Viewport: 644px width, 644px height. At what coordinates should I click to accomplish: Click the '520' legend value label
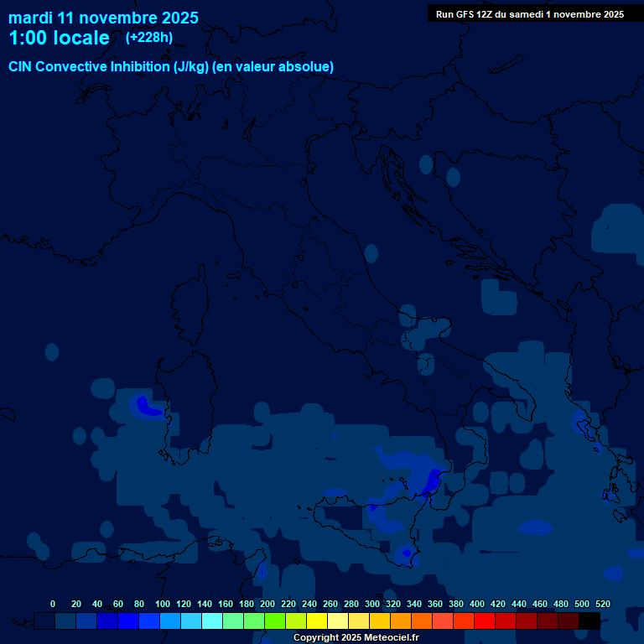pos(602,604)
